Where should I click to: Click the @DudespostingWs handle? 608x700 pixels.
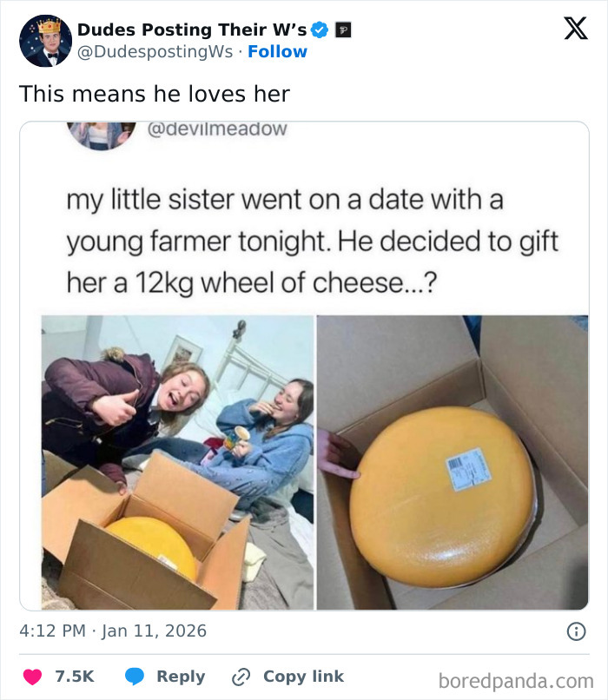155,52
